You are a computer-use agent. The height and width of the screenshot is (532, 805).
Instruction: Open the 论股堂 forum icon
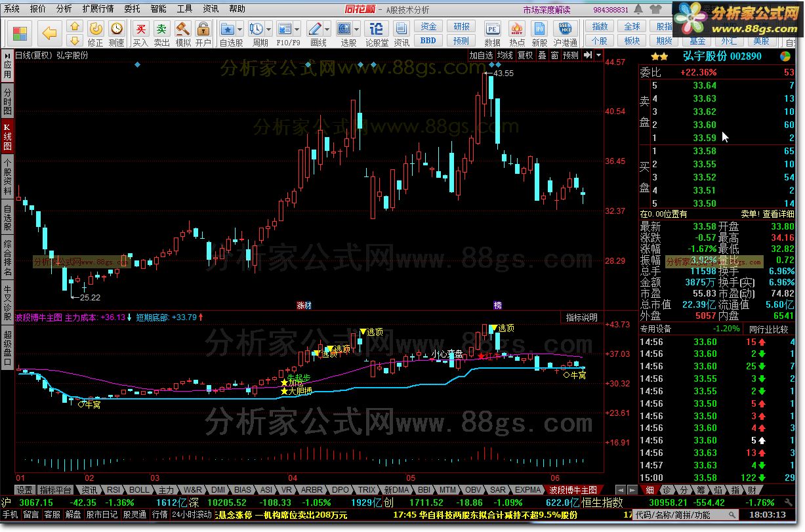tap(377, 33)
